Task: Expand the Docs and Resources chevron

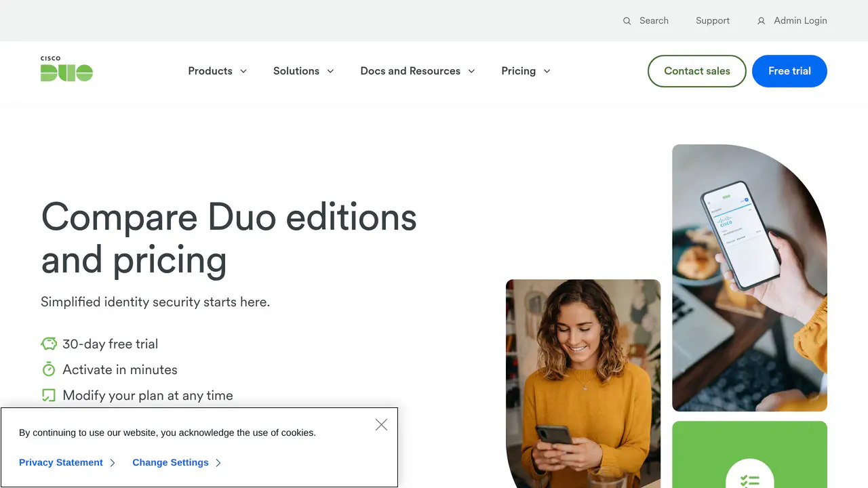Action: click(471, 71)
